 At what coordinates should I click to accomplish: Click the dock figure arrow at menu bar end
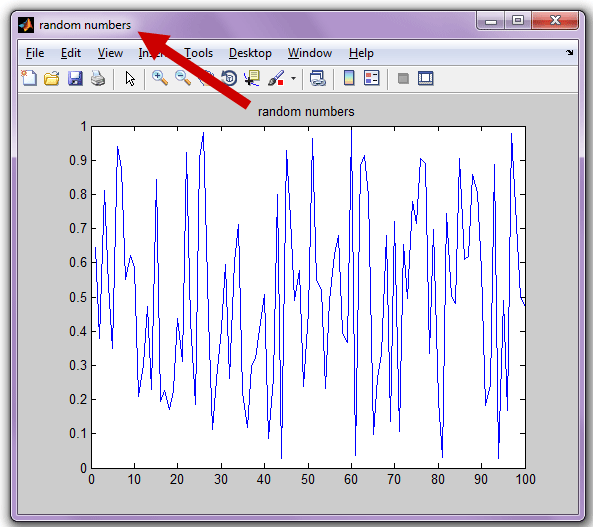click(x=570, y=52)
